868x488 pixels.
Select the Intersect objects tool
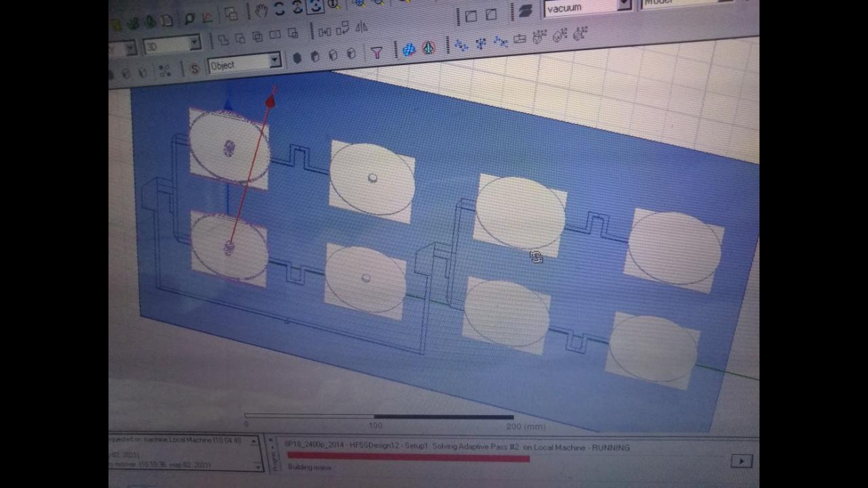click(258, 37)
